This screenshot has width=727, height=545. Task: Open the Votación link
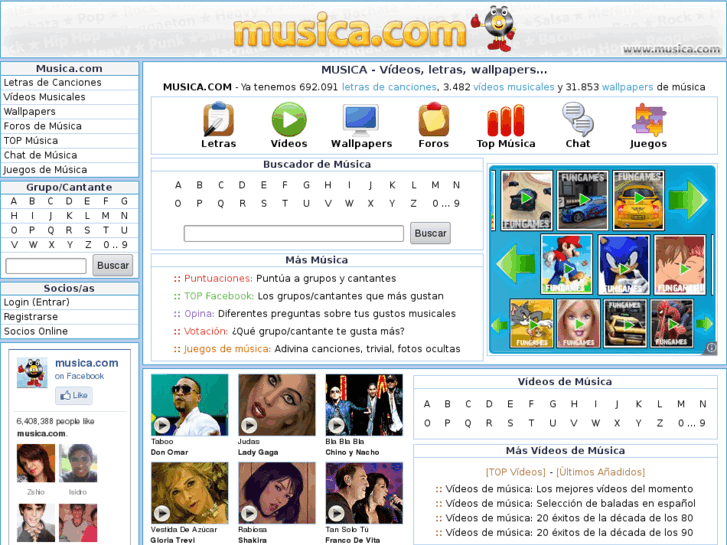pos(206,331)
